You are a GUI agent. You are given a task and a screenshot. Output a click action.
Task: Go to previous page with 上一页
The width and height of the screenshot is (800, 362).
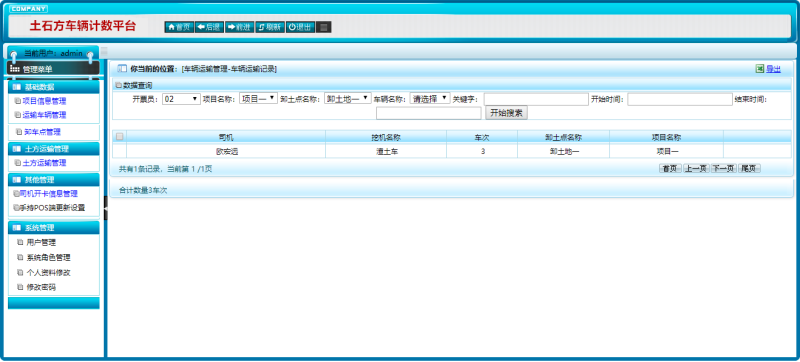click(696, 168)
